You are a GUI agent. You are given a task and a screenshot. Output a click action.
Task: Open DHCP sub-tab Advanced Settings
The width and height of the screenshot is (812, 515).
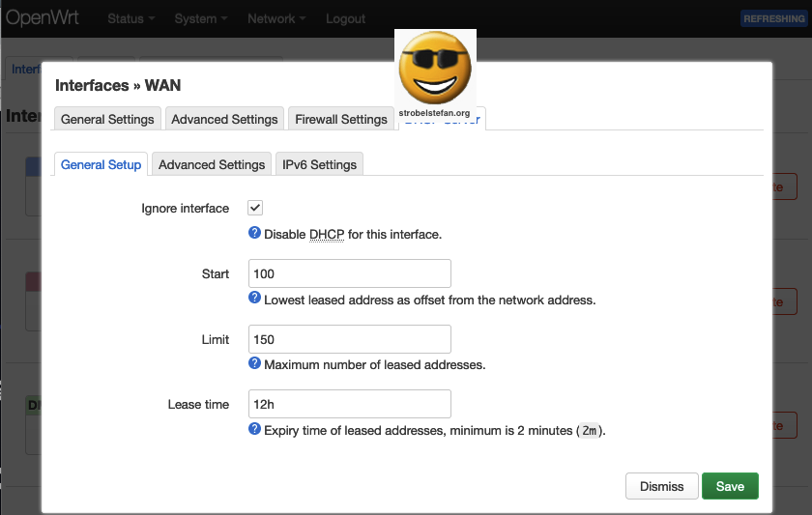point(212,164)
